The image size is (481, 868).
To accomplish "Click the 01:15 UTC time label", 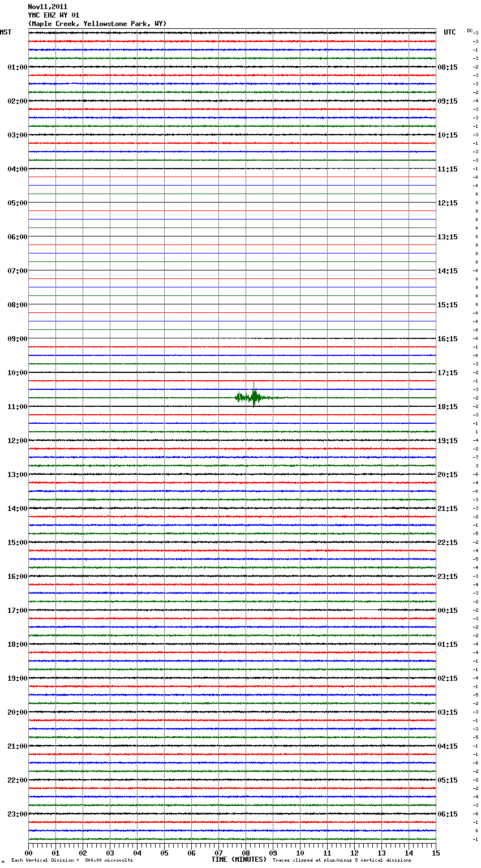I will click(448, 644).
